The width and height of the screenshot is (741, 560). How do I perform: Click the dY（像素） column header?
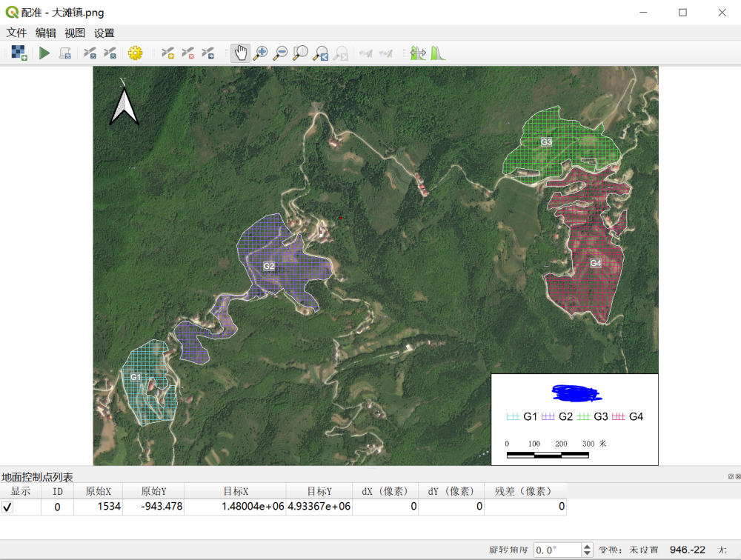[x=451, y=491]
